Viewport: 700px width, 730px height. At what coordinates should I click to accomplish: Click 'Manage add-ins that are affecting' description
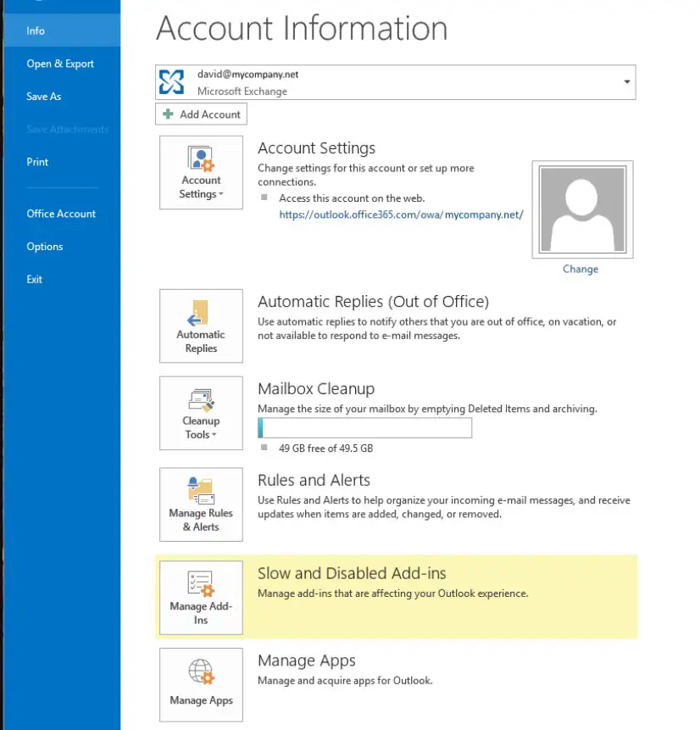tap(393, 593)
